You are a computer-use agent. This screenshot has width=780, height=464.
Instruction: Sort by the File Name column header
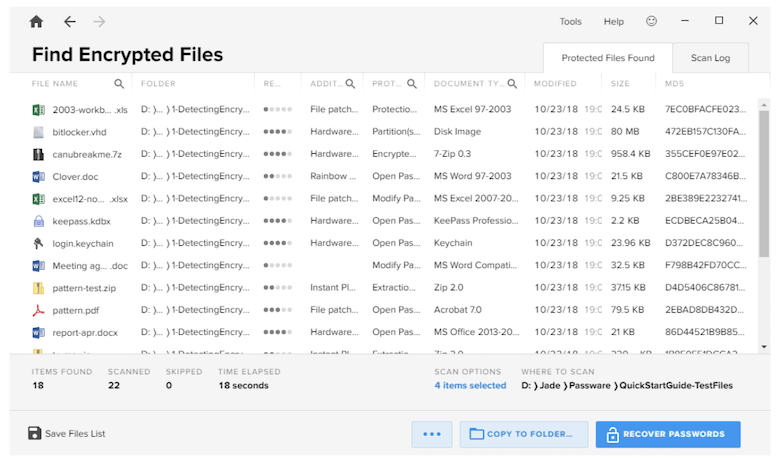click(x=55, y=84)
